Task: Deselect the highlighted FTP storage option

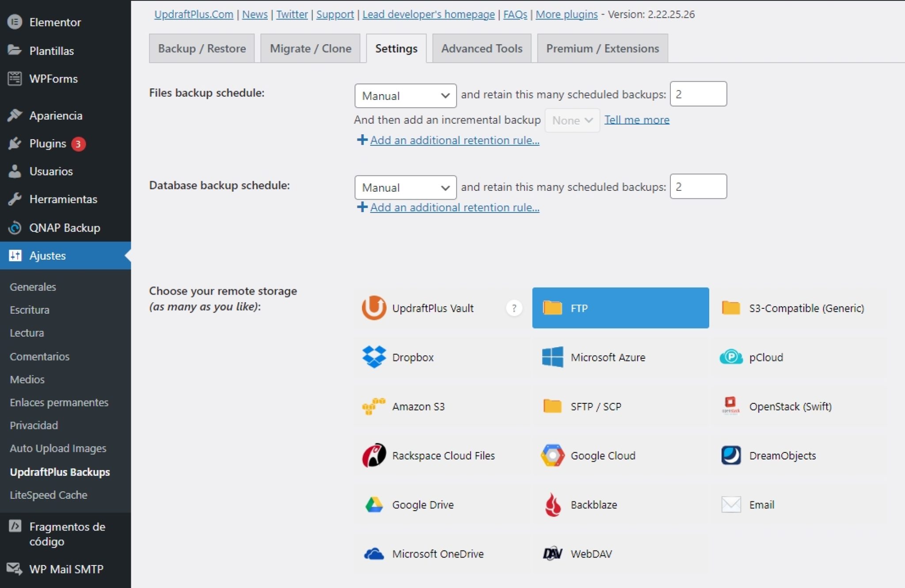Action: [x=579, y=308]
